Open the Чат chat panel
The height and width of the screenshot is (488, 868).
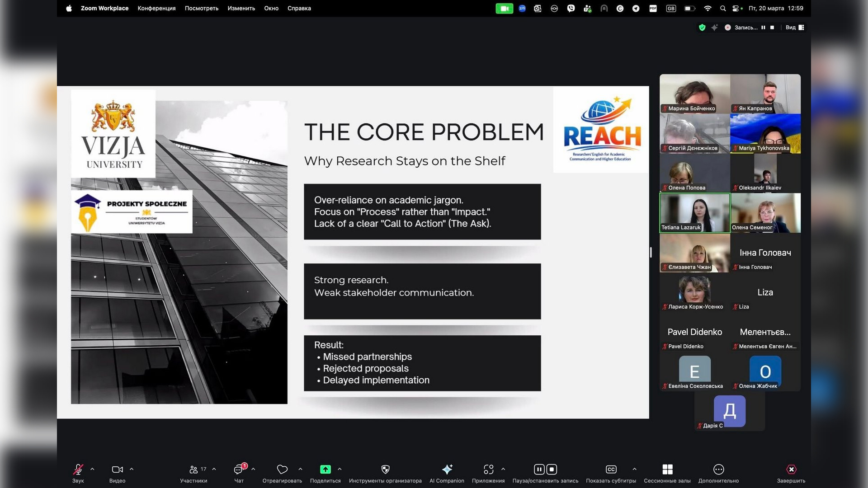(239, 470)
